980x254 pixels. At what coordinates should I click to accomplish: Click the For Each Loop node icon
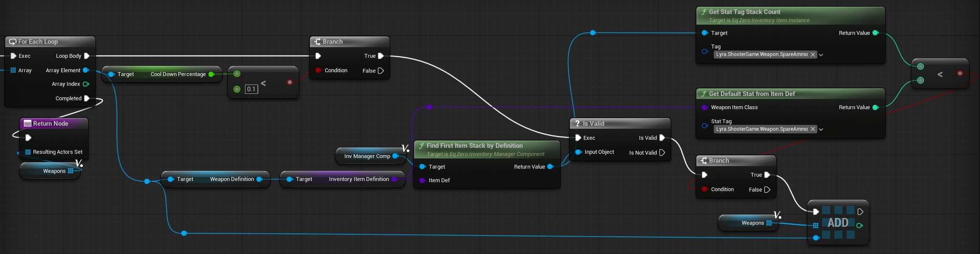click(x=12, y=42)
